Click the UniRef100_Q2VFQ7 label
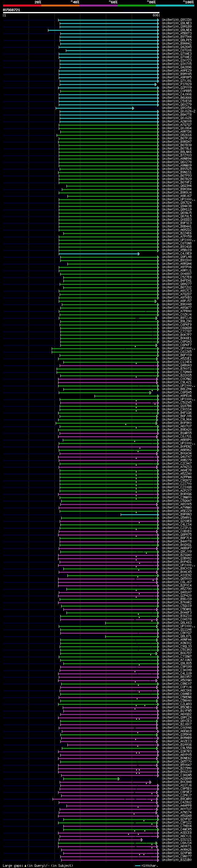197x868 pixels. click(x=176, y=819)
